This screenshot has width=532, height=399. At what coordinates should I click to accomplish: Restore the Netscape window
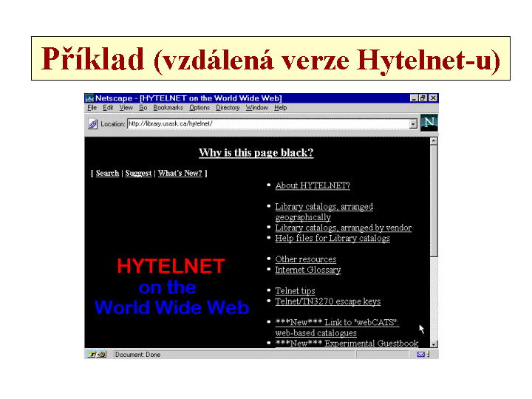click(x=423, y=98)
